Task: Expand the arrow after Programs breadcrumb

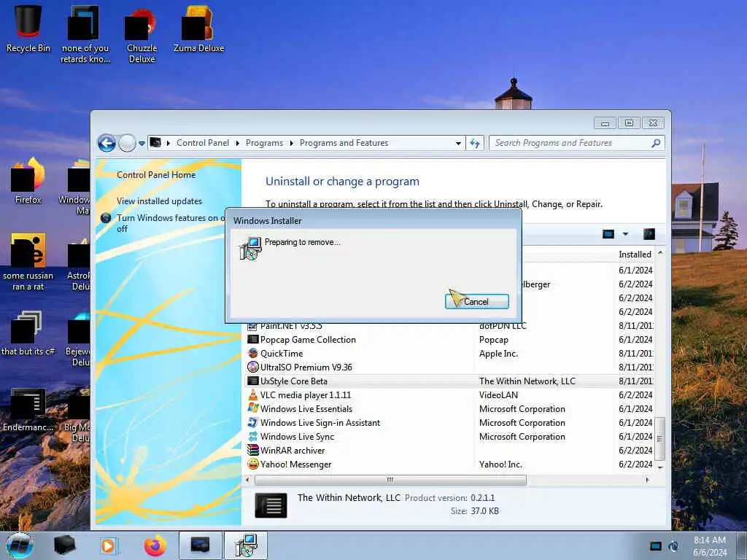Action: (x=291, y=144)
